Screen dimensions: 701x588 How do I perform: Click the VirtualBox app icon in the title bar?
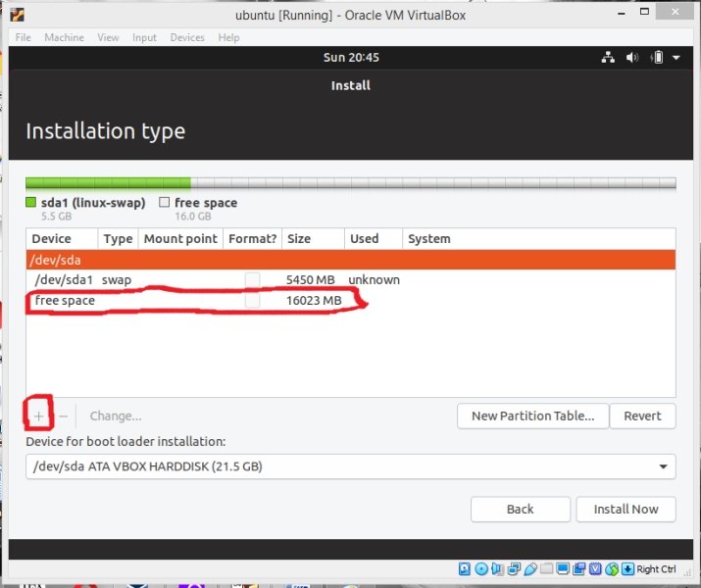point(17,15)
